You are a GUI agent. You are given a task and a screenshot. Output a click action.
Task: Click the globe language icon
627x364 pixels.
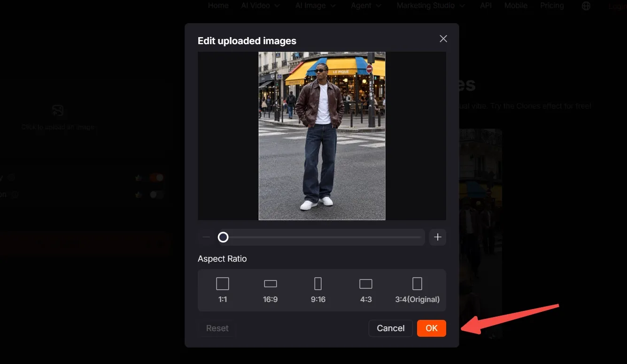coord(586,6)
